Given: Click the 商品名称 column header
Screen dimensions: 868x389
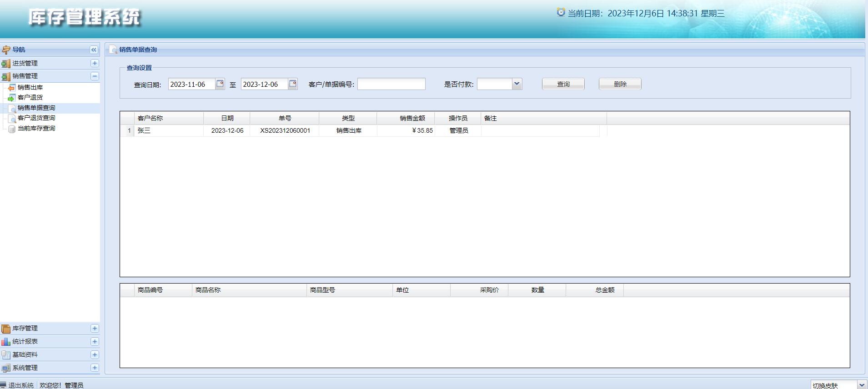Looking at the screenshot, I should click(x=249, y=290).
